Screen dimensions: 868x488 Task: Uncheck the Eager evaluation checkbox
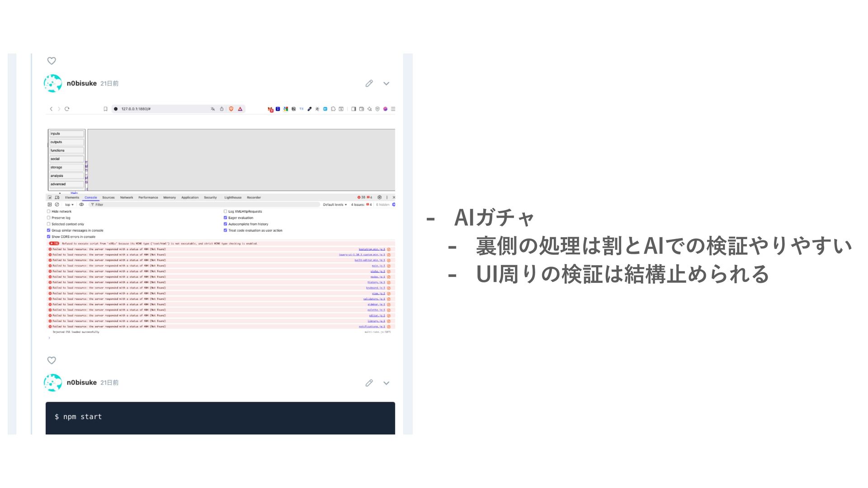pos(225,218)
